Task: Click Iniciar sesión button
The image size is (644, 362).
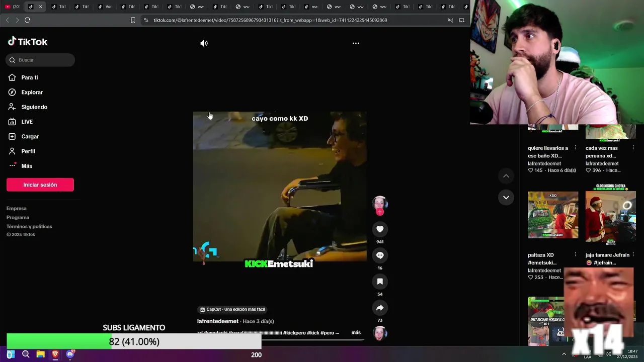Action: pos(40,185)
